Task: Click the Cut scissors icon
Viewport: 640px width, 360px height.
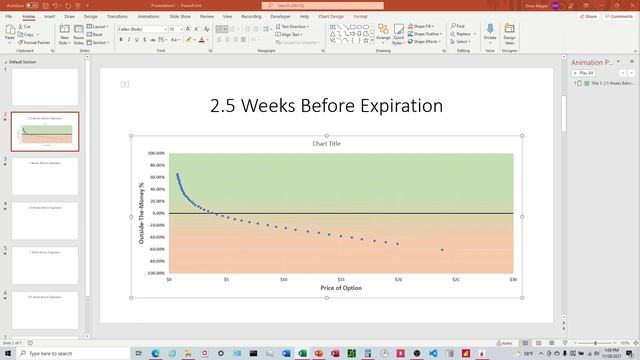Action: pyautogui.click(x=20, y=27)
